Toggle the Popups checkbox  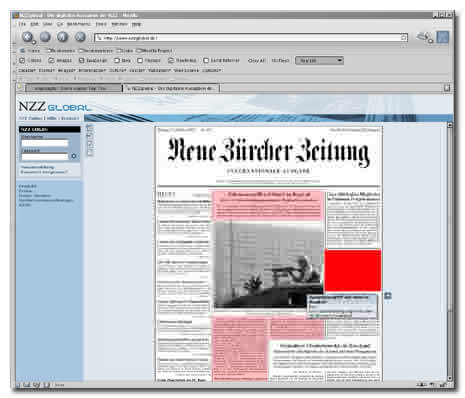point(140,60)
